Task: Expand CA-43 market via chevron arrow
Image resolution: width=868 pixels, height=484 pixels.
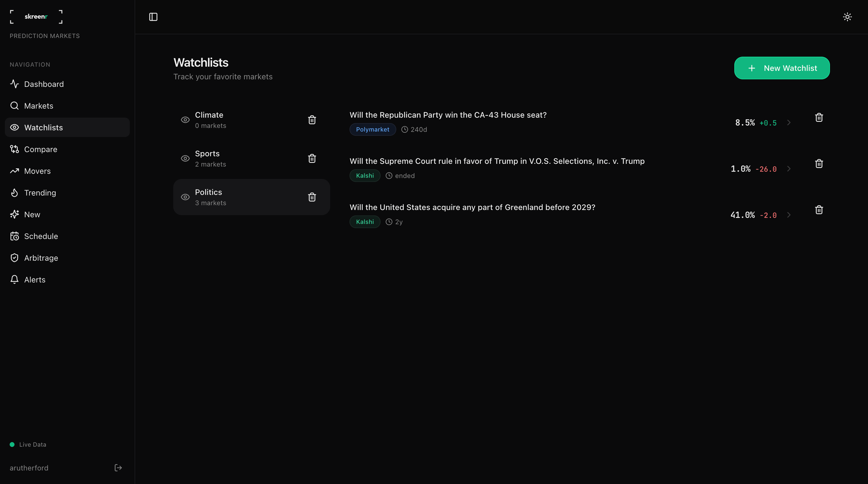Action: [x=789, y=123]
